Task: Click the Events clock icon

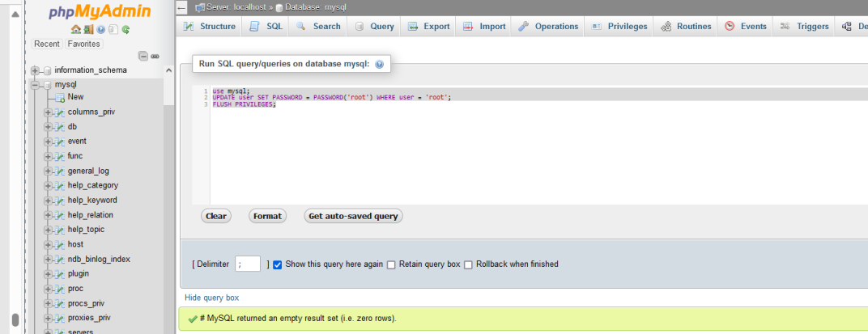Action: 730,27
